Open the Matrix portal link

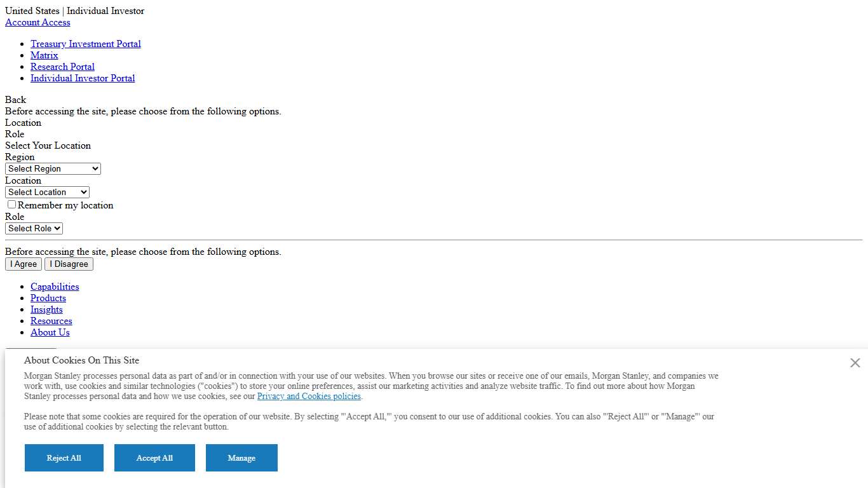[44, 55]
